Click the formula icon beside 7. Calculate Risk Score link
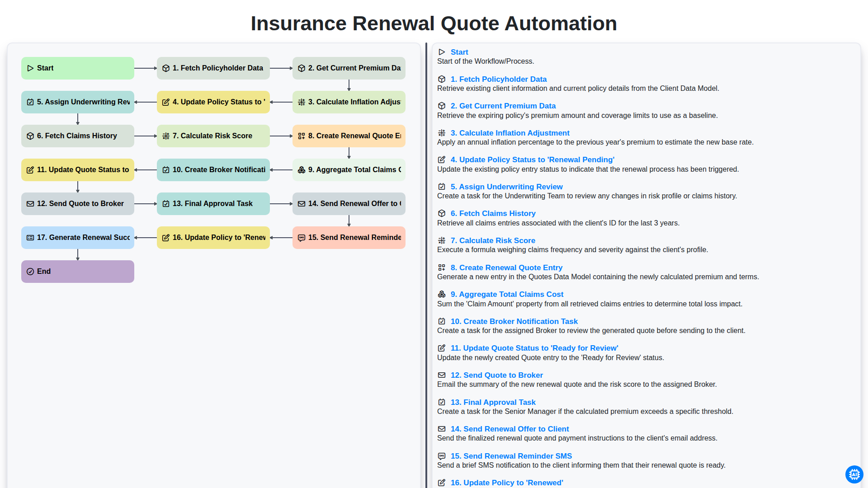Screen dimensions: 868x488 pos(442,240)
